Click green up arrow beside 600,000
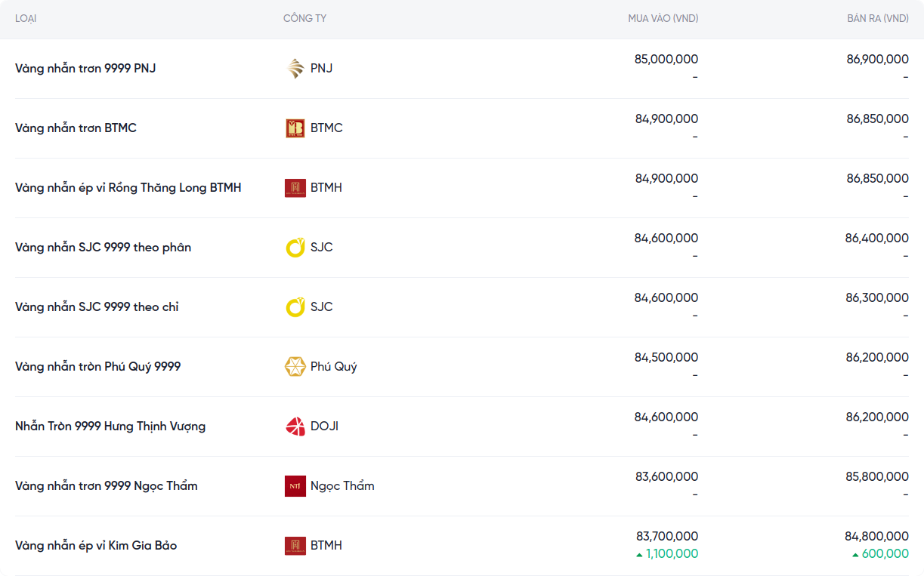 855,555
